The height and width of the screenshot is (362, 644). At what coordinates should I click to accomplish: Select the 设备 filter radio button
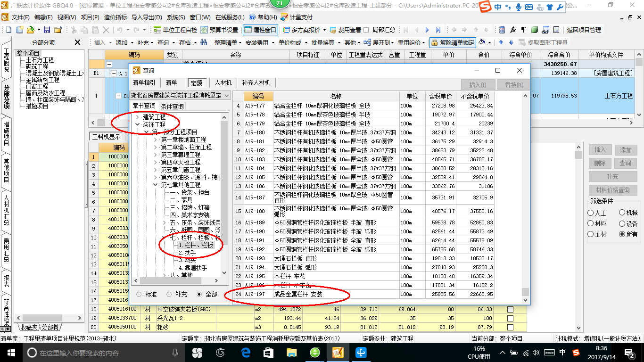pyautogui.click(x=622, y=223)
